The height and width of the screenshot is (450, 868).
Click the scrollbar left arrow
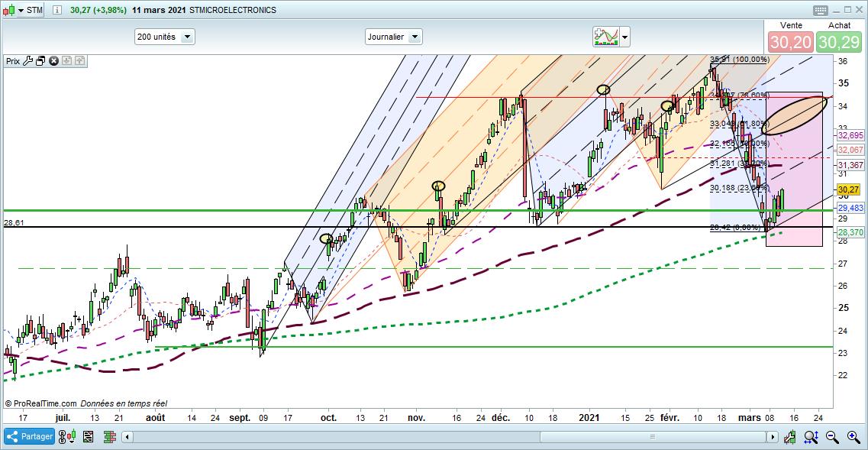click(x=127, y=437)
